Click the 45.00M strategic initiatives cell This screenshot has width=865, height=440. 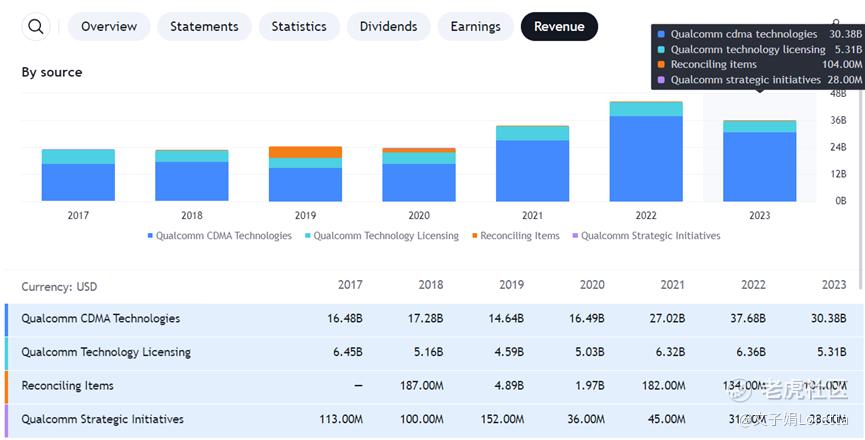pos(666,419)
